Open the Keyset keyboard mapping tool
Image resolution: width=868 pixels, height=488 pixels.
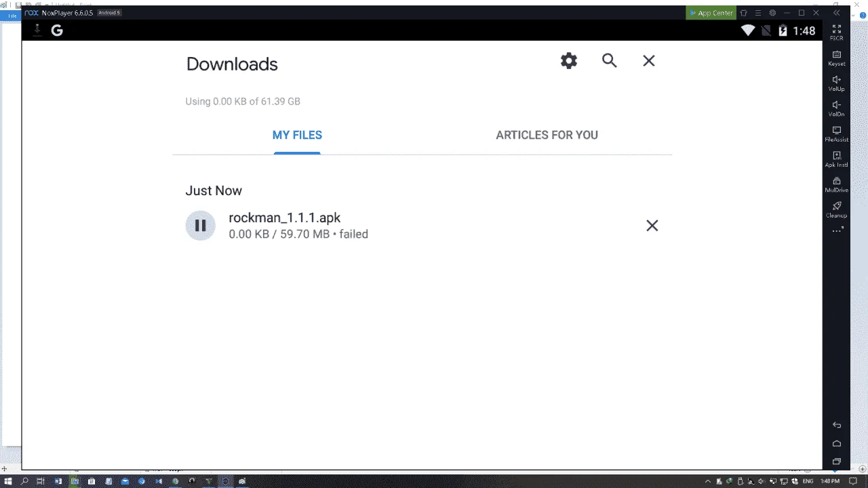(836, 58)
